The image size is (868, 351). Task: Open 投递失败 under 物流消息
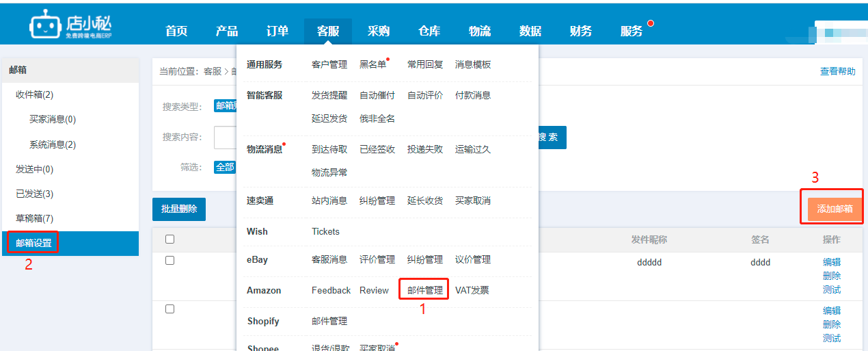(x=425, y=149)
